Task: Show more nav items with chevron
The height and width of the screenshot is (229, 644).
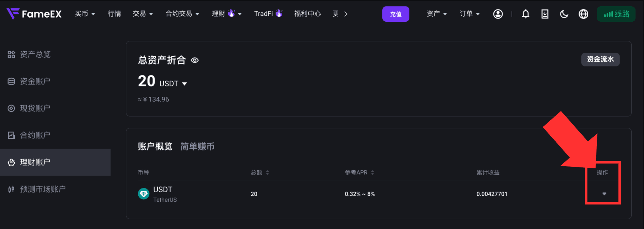Action: click(x=346, y=14)
